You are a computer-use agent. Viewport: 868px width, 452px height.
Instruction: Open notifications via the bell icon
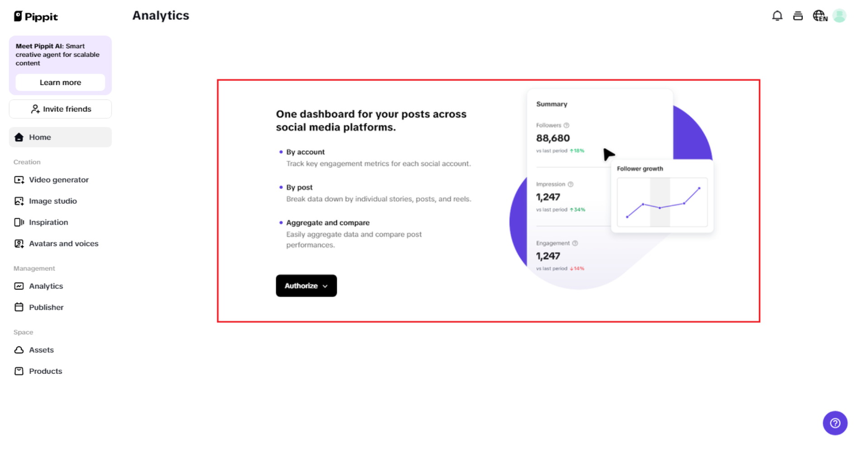778,15
